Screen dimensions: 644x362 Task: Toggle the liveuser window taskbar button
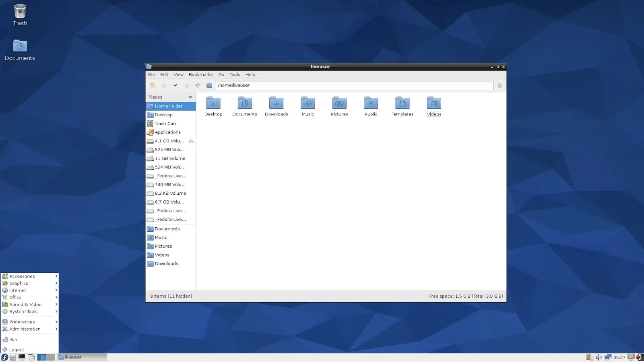82,357
